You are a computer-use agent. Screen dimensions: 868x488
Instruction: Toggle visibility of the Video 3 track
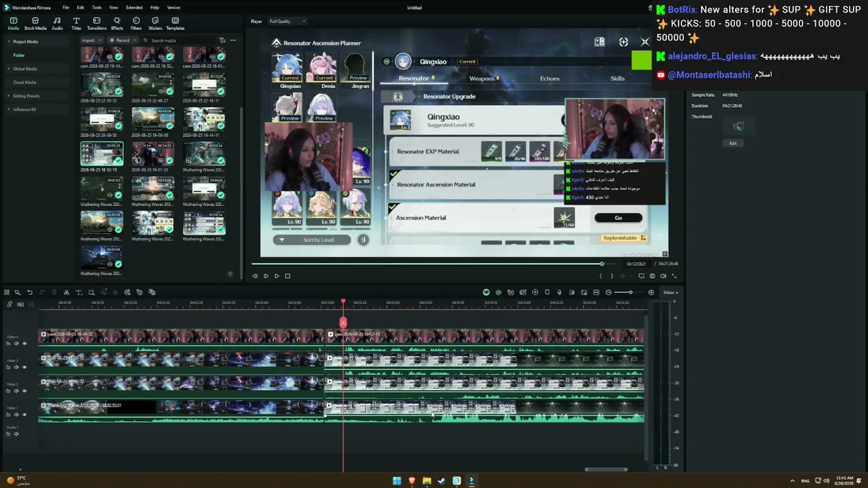click(24, 367)
